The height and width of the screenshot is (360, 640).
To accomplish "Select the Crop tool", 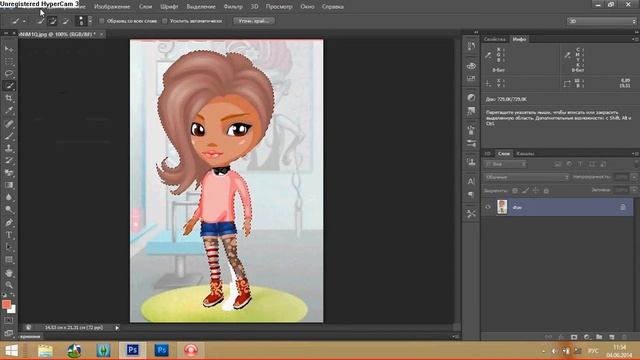I will point(9,98).
